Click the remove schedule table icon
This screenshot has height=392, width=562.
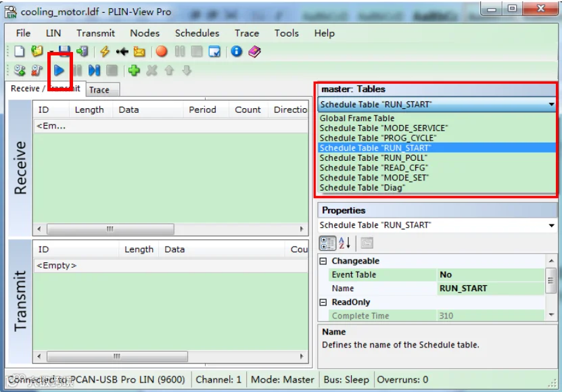(x=37, y=70)
